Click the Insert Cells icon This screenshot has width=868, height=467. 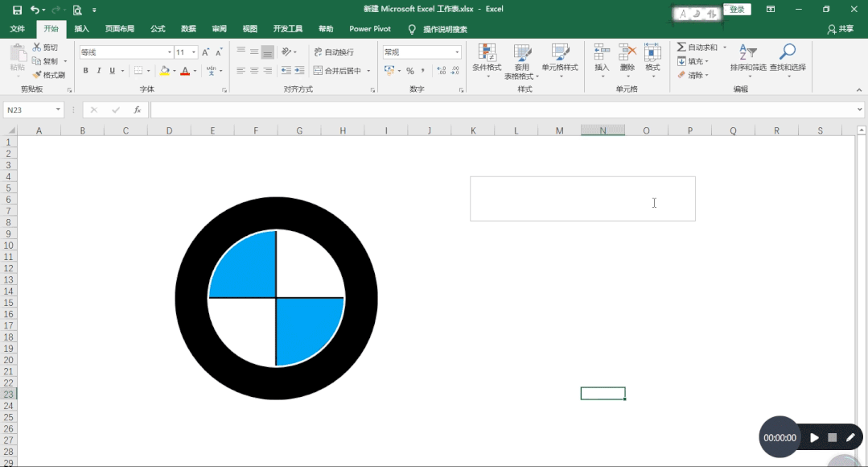(601, 52)
